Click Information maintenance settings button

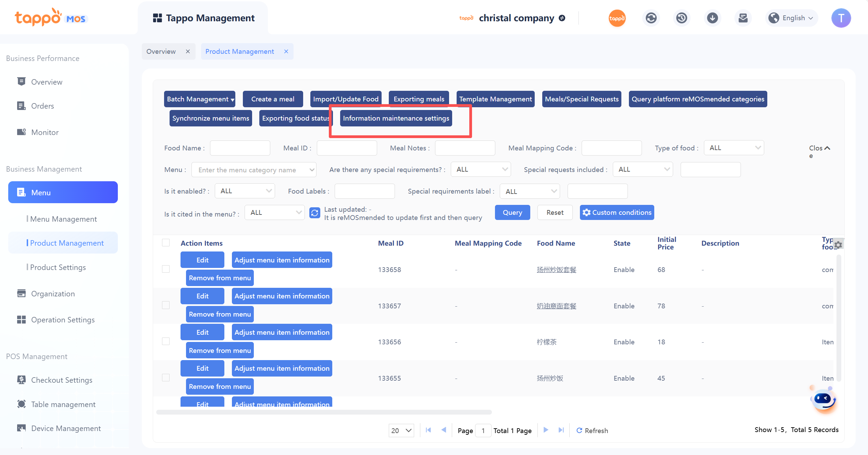click(x=396, y=118)
